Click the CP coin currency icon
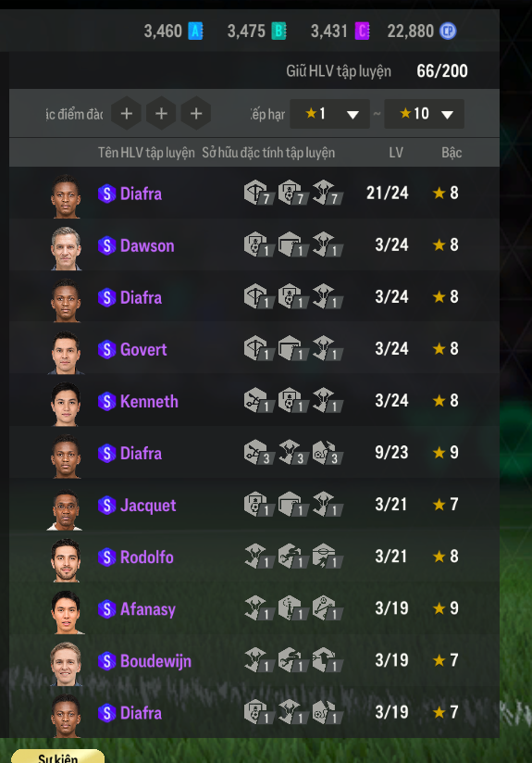 tap(448, 31)
